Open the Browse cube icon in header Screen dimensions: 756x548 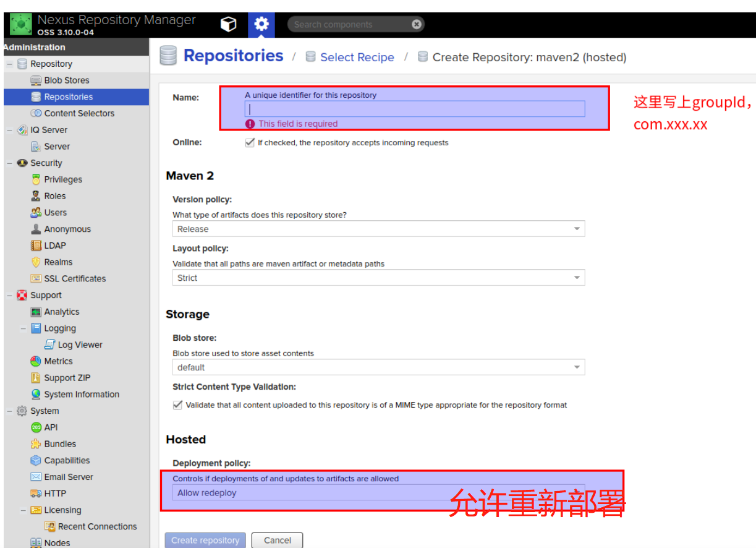tap(229, 25)
